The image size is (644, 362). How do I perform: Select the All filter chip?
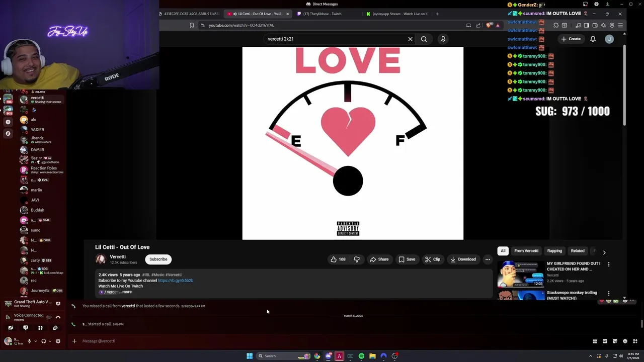click(x=503, y=251)
